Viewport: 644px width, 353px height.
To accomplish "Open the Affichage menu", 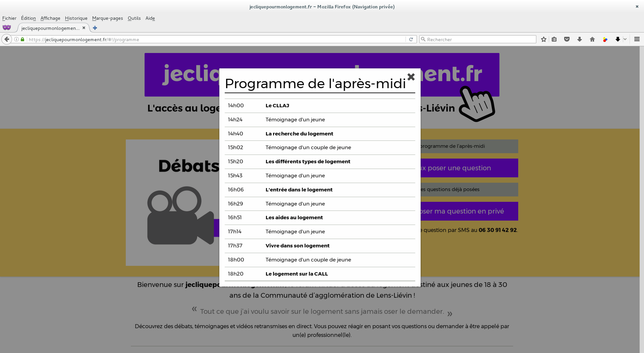I will tap(50, 18).
